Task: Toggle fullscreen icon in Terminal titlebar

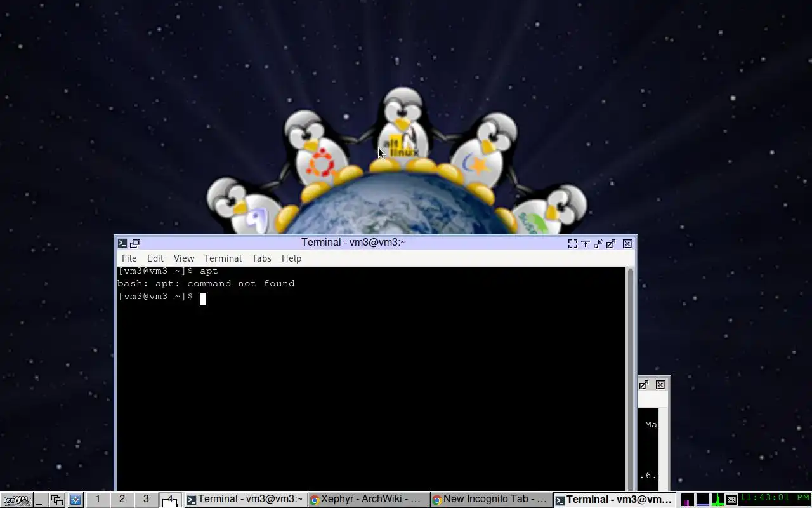Action: click(572, 244)
